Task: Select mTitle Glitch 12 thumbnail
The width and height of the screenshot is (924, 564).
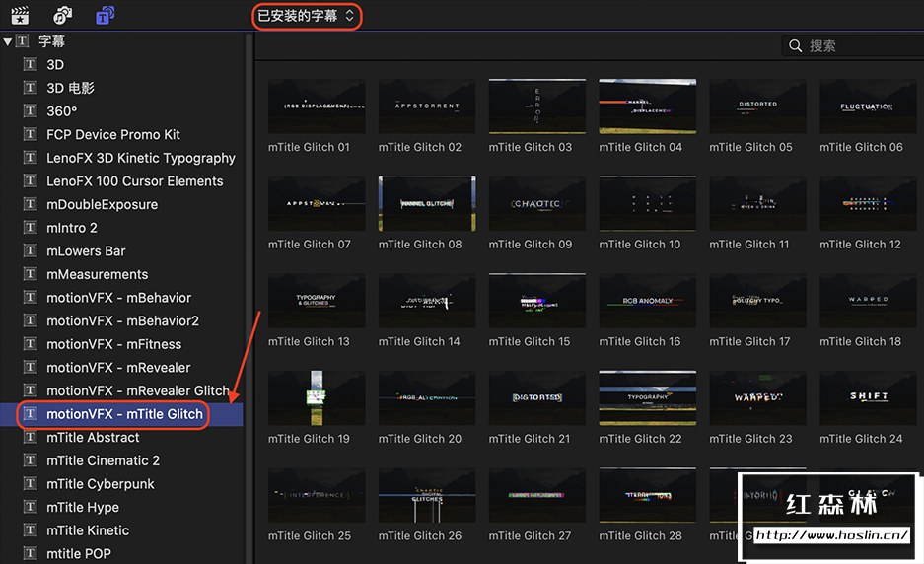Action: click(868, 204)
